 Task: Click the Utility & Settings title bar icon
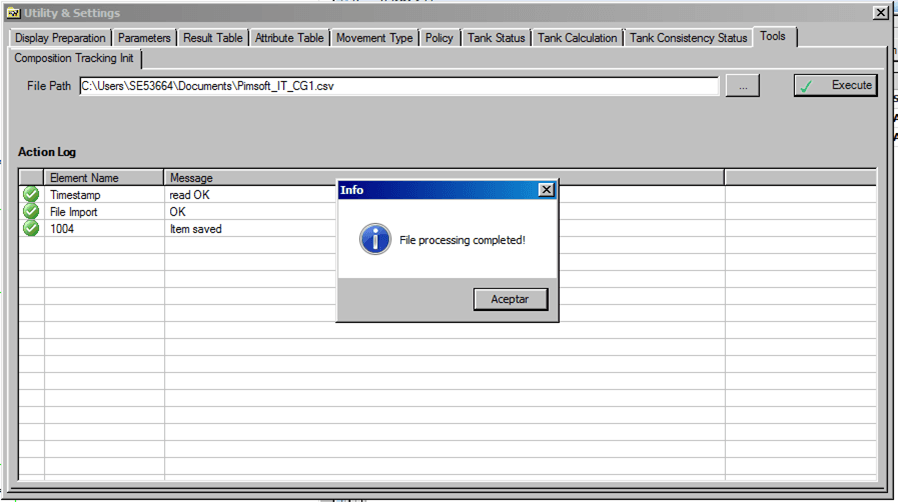[x=14, y=13]
